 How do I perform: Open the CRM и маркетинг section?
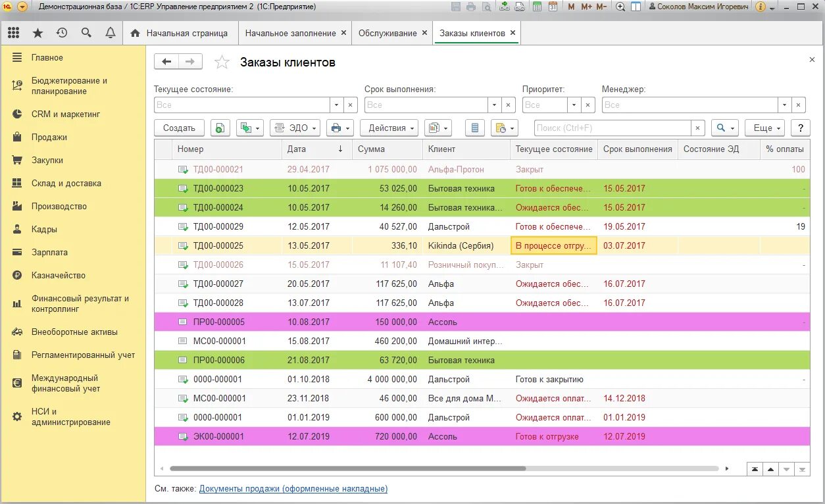[x=66, y=114]
